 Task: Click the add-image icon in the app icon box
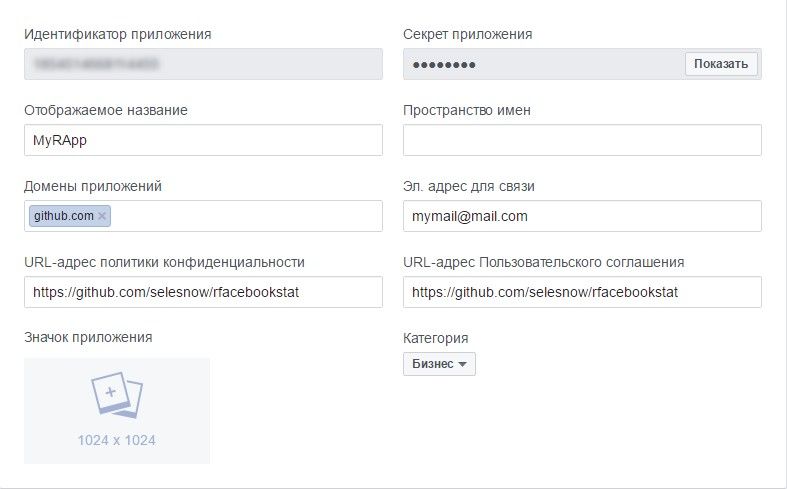pyautogui.click(x=117, y=395)
